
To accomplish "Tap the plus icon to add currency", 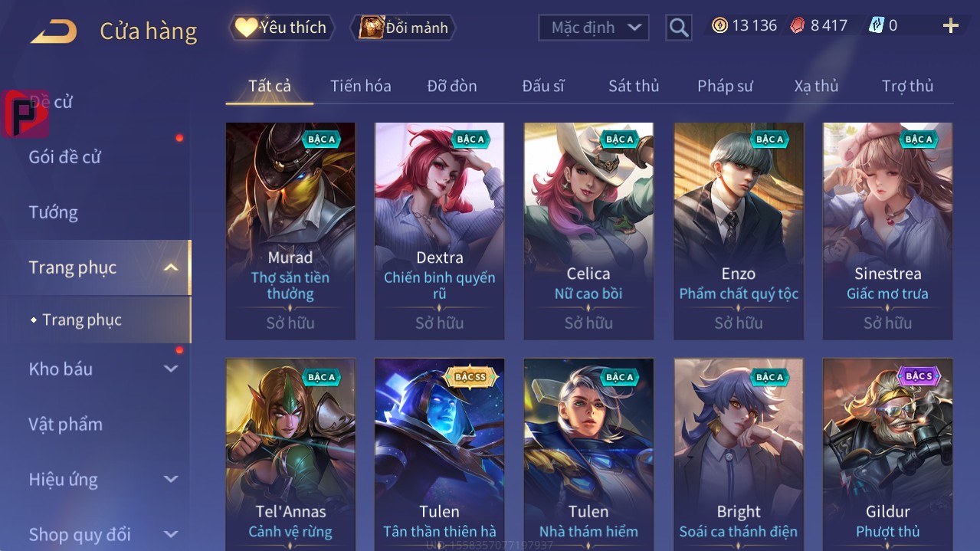I will (x=951, y=26).
